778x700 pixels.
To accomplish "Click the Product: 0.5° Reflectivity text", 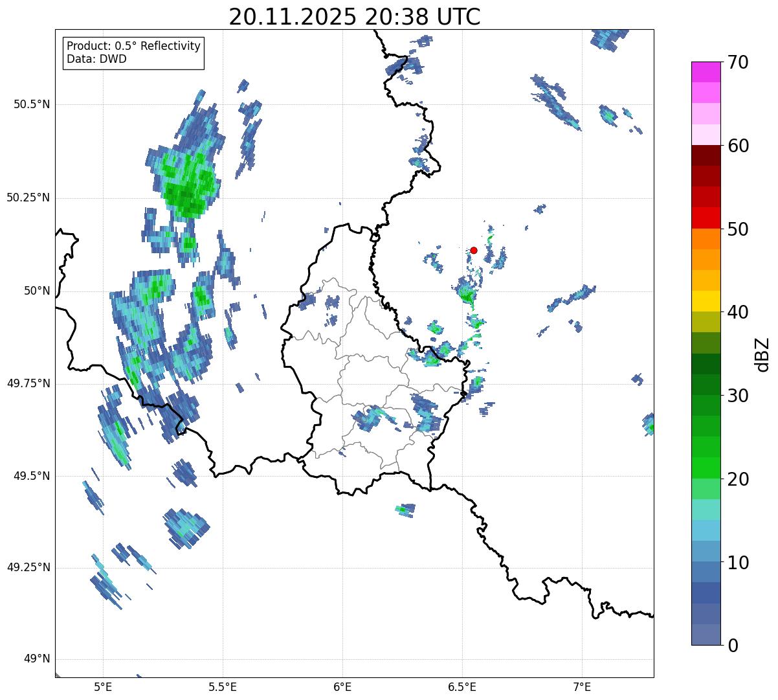I will tap(134, 47).
